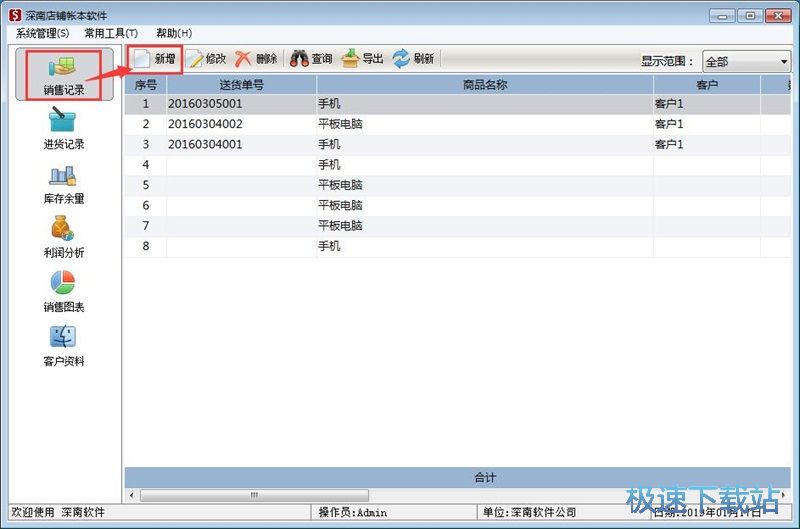Open the 利润分析 sidebar icon
Screen dimensions: 800x529
[x=64, y=237]
